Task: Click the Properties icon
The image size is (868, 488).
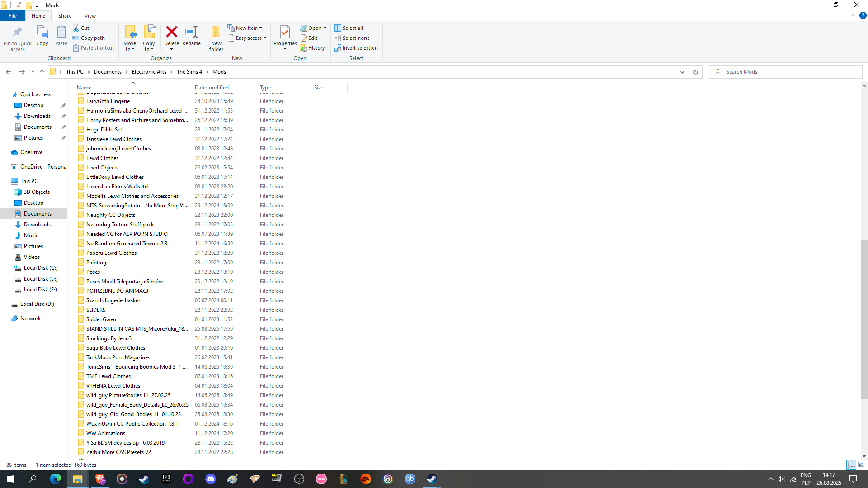Action: click(285, 32)
